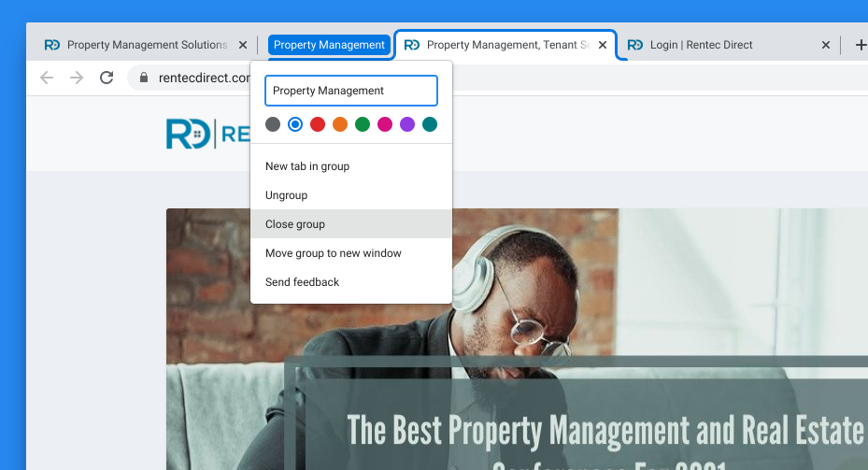Select the blue group color
This screenshot has width=868, height=470.
pyautogui.click(x=295, y=124)
